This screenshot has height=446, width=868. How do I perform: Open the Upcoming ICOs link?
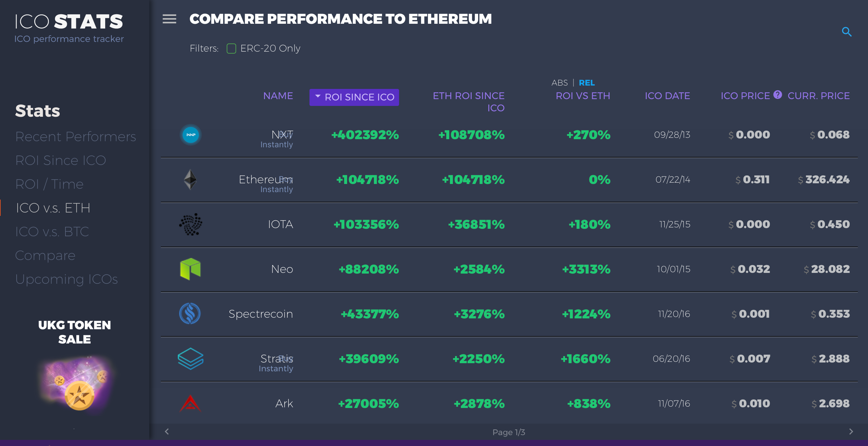(x=67, y=279)
